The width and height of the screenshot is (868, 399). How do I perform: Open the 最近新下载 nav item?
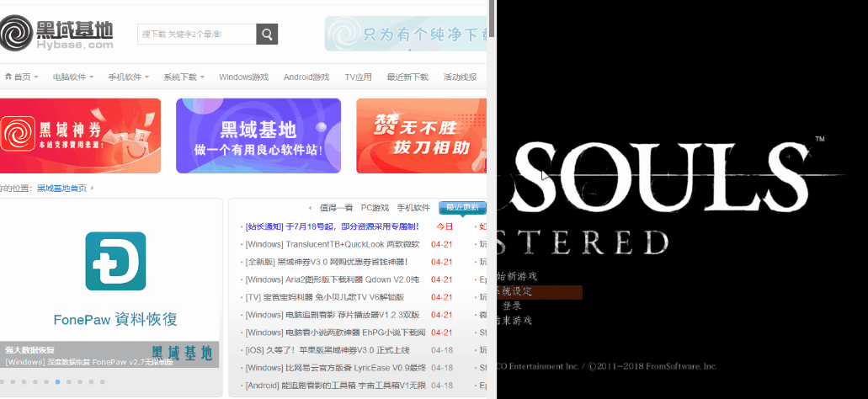pos(407,77)
